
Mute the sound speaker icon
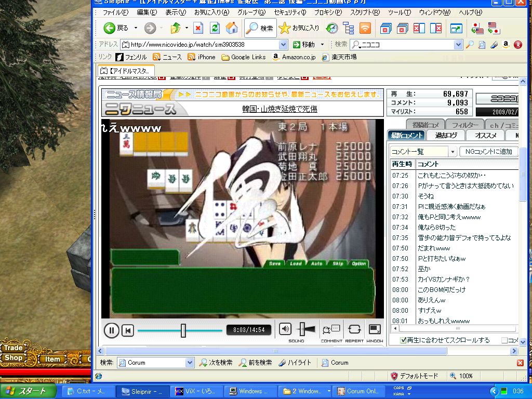pos(285,329)
